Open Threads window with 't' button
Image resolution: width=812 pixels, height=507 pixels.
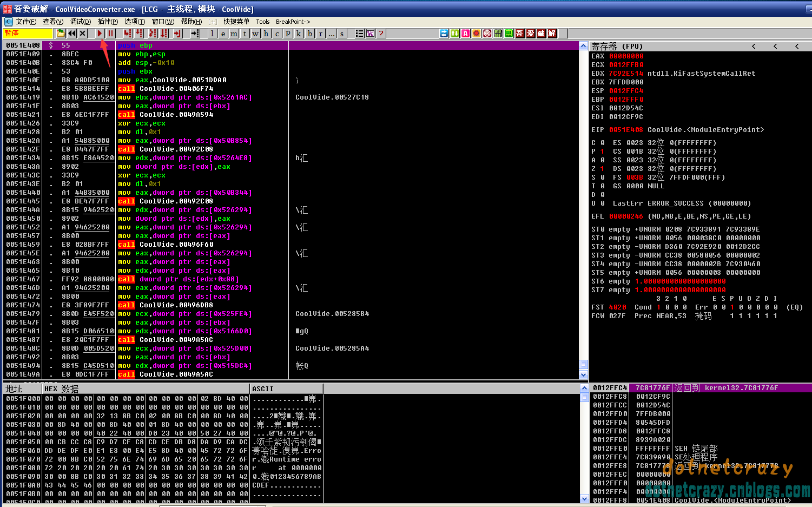(x=245, y=34)
